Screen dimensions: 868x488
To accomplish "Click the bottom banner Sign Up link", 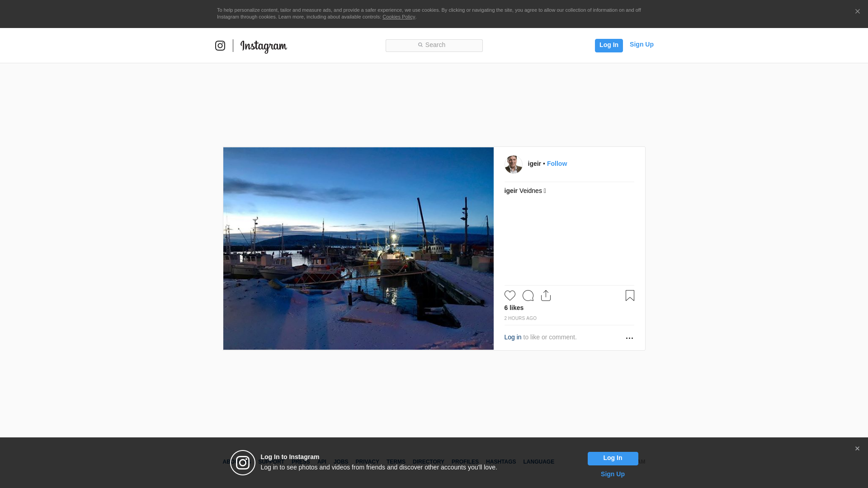I will (612, 474).
